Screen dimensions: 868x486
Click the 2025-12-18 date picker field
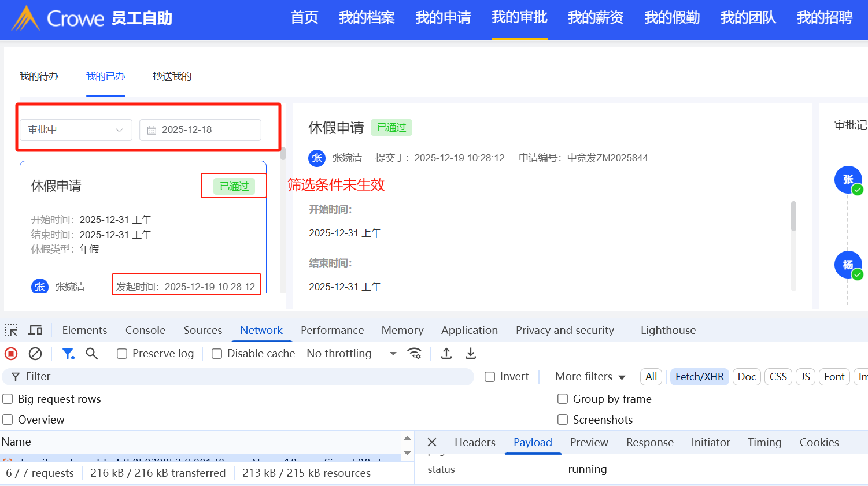coord(200,130)
